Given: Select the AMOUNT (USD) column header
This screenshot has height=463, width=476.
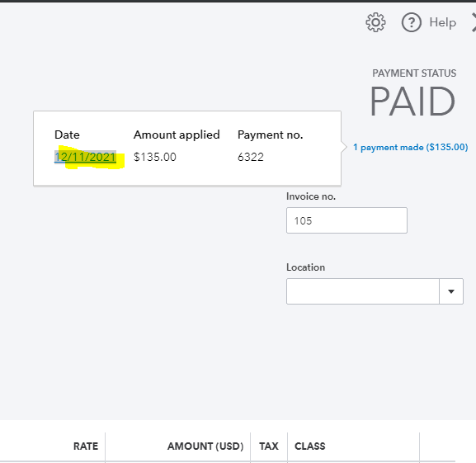Looking at the screenshot, I should [205, 446].
